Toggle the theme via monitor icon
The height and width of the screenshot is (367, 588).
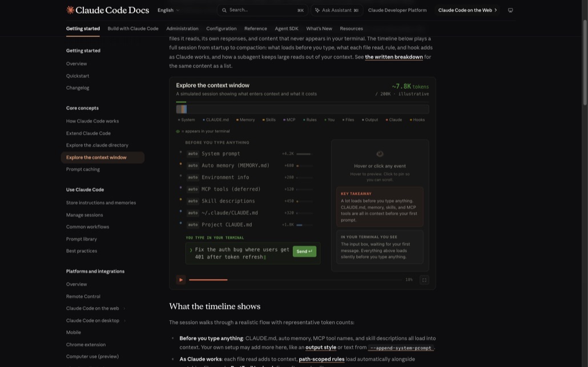(510, 10)
